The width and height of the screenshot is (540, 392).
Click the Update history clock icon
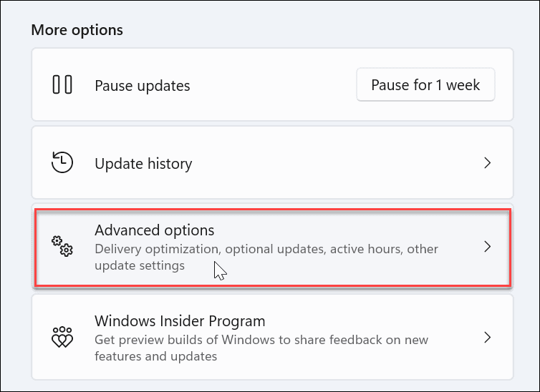click(x=62, y=163)
